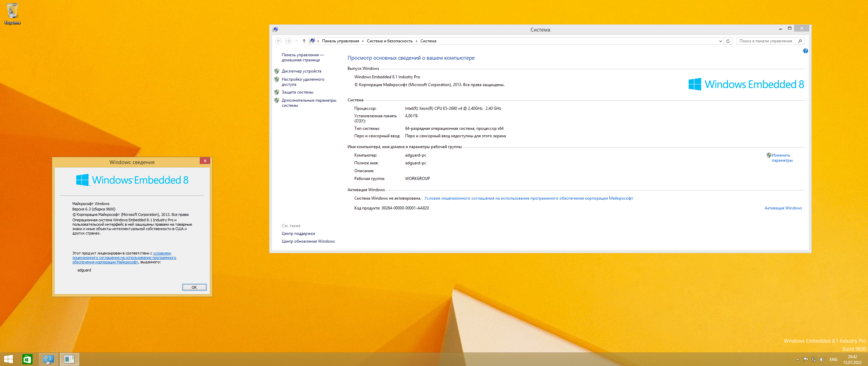868x366 pixels.
Task: Open Центр поддержки link
Action: coord(298,233)
